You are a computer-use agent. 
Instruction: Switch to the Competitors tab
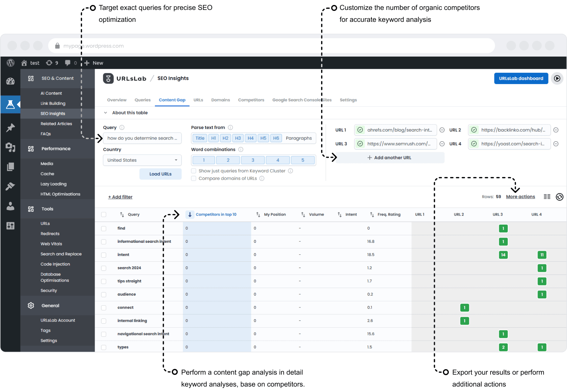coord(251,100)
